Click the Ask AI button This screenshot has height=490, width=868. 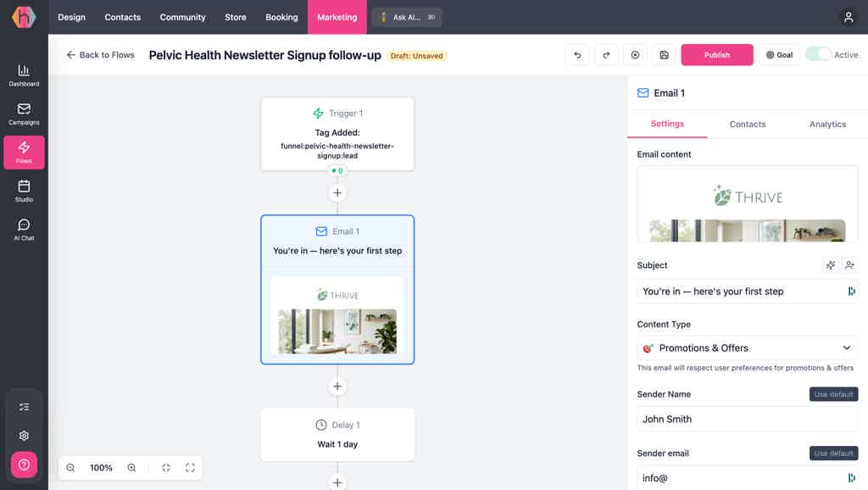coord(407,17)
